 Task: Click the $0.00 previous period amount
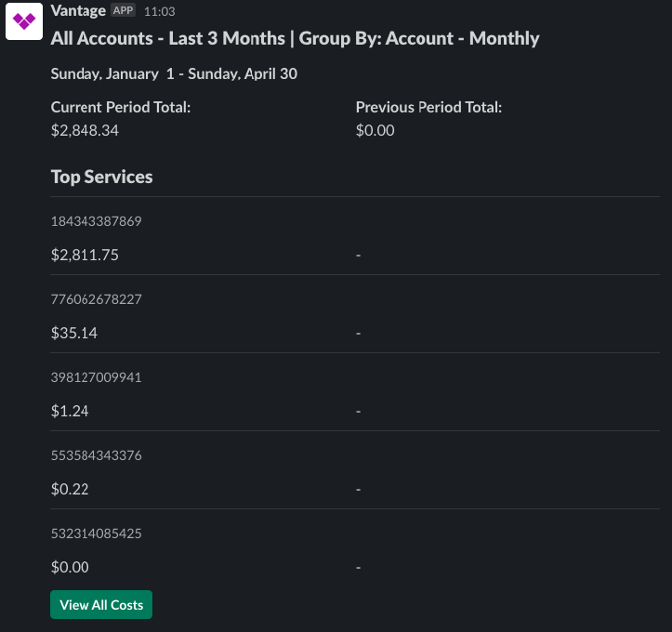375,130
